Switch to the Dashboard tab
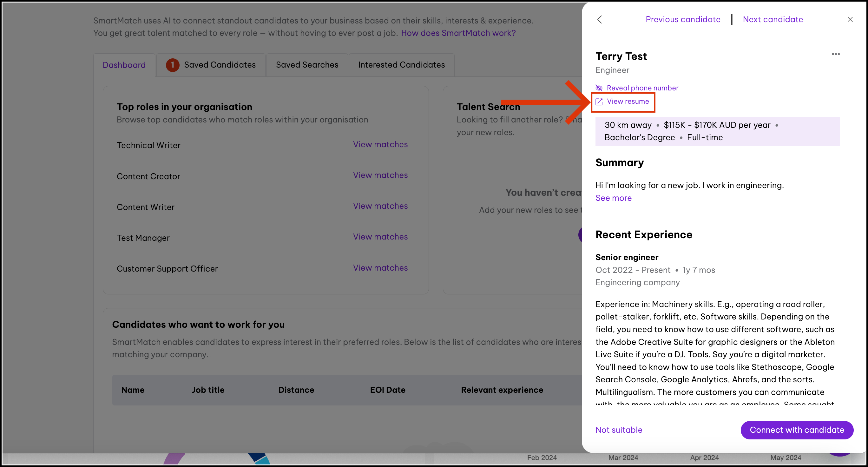Screen dimensions: 868x467 [124, 65]
